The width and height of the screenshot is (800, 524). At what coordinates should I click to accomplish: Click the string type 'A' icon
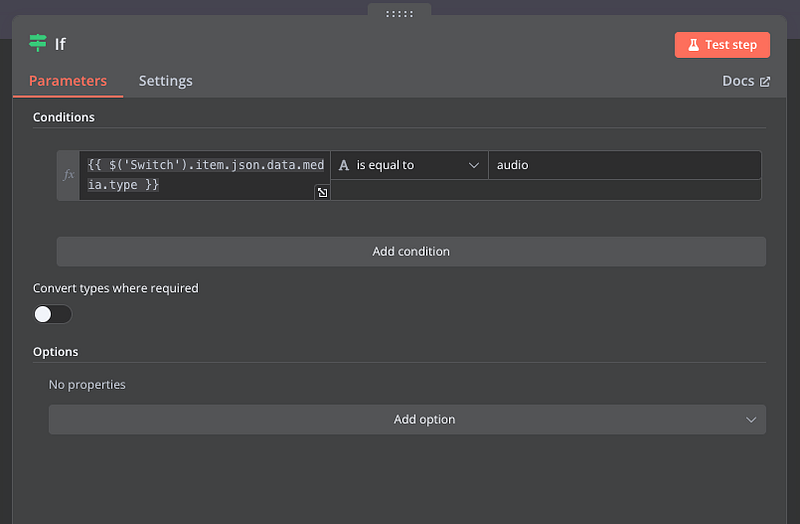[344, 165]
